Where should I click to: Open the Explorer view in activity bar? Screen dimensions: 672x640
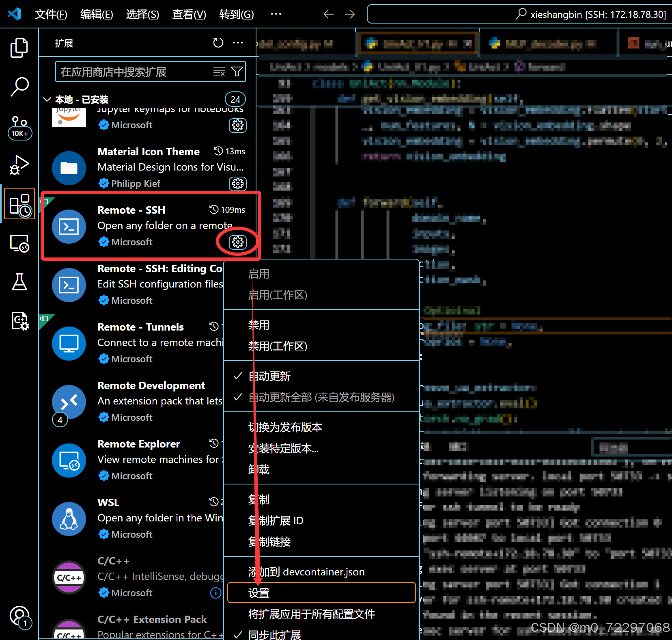(x=19, y=48)
